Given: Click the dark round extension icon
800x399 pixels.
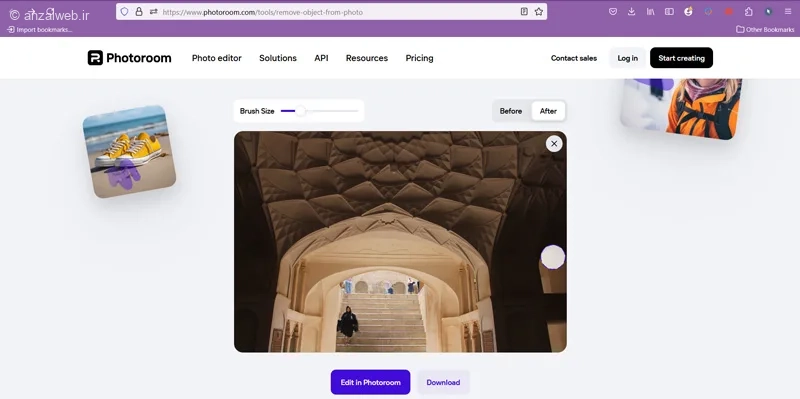Looking at the screenshot, I should tap(768, 11).
